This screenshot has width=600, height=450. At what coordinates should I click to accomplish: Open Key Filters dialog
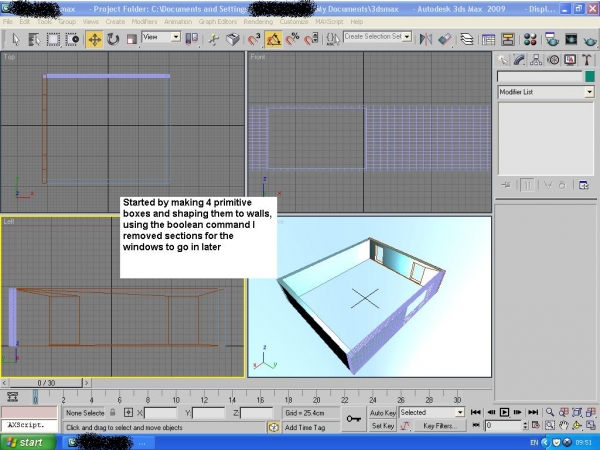439,426
